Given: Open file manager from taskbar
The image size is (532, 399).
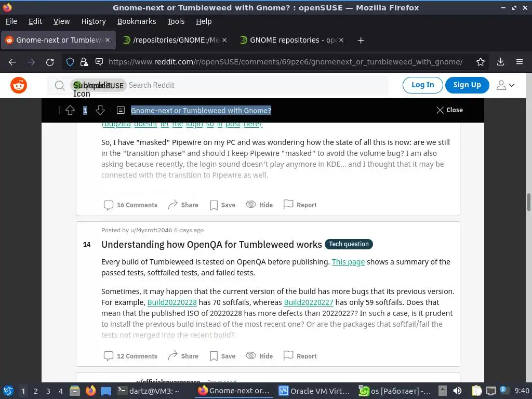Looking at the screenshot, I should pos(75,391).
